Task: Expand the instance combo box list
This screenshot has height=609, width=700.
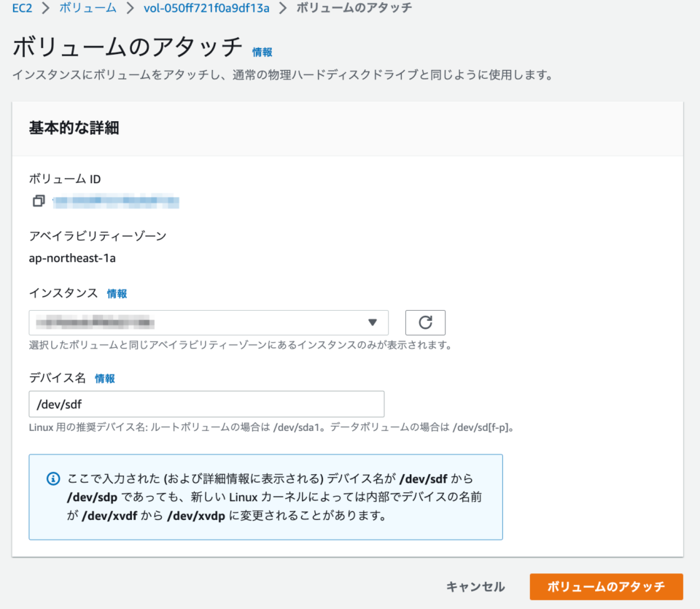Action: [208, 322]
